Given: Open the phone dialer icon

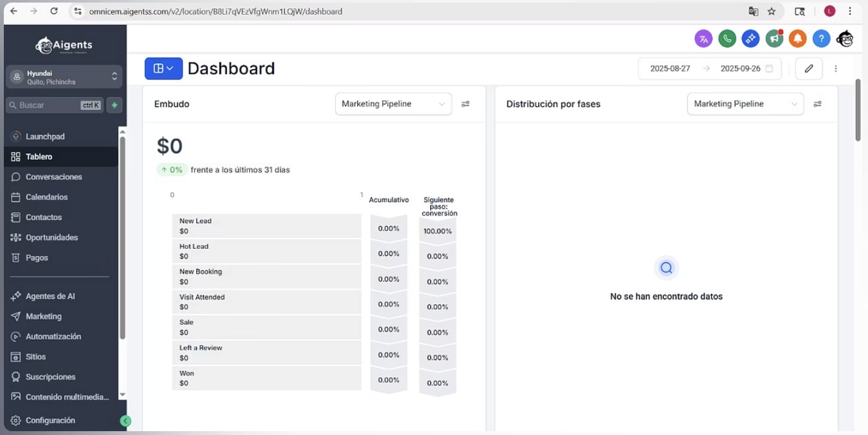Looking at the screenshot, I should (x=727, y=38).
